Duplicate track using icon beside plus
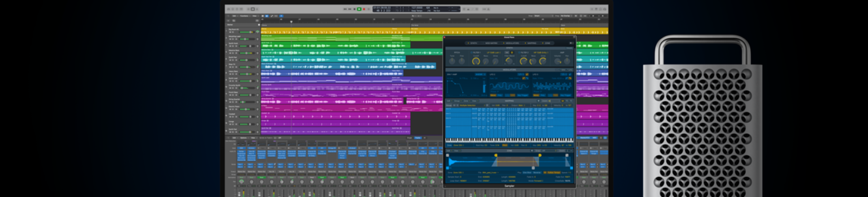 pyautogui.click(x=234, y=20)
